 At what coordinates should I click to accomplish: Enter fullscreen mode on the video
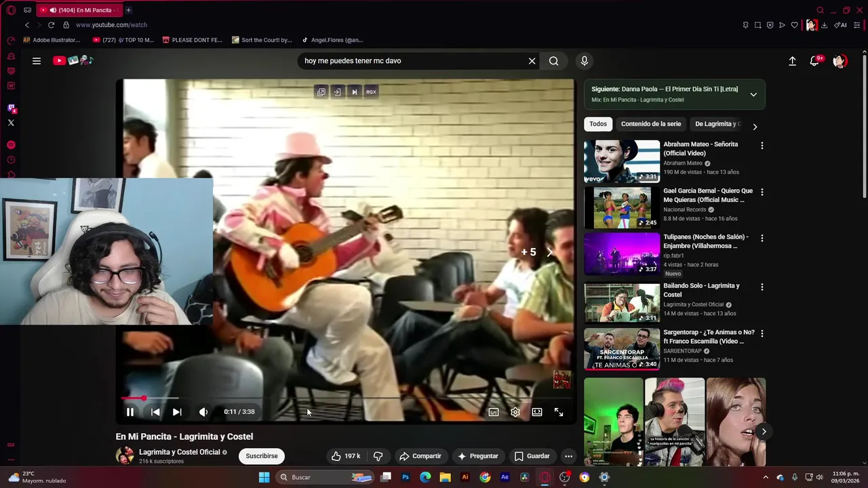pyautogui.click(x=559, y=411)
